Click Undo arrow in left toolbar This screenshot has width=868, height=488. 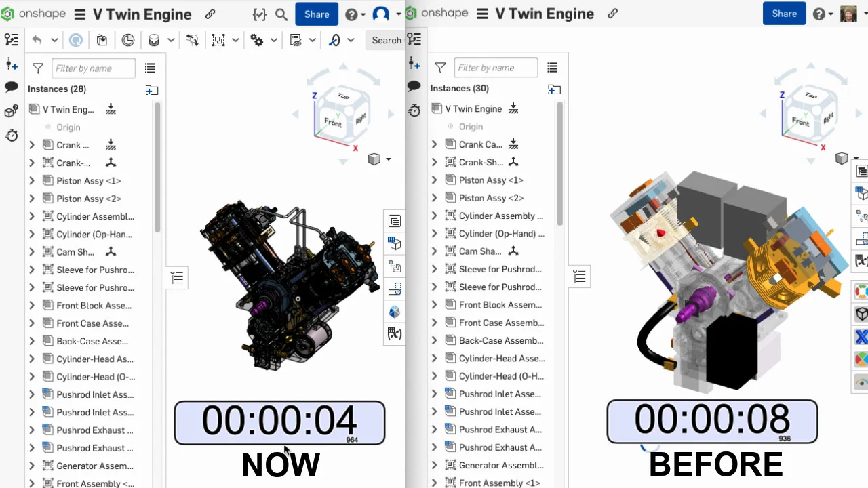coord(37,40)
